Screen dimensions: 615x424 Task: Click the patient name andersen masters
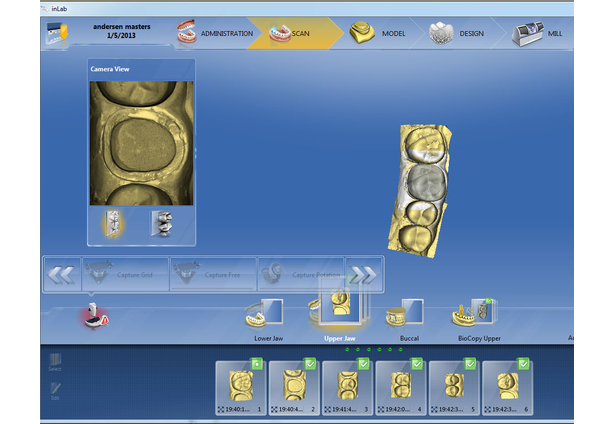[122, 27]
